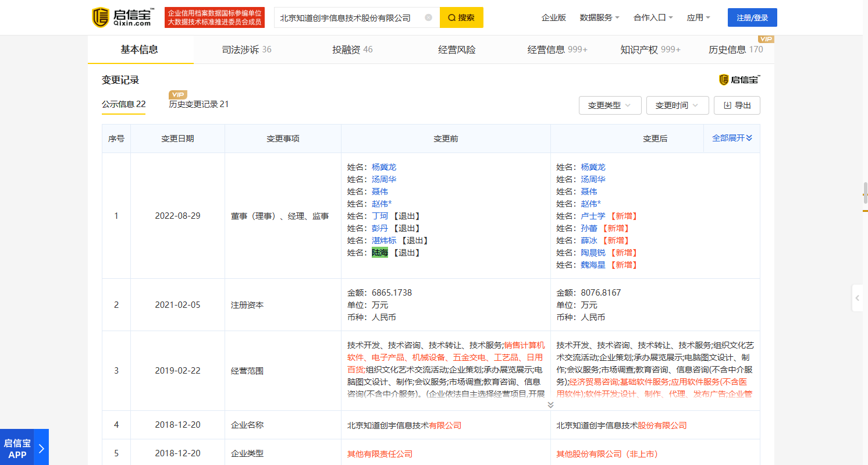
Task: Open the 启信宝 APP floating banner
Action: (24, 448)
